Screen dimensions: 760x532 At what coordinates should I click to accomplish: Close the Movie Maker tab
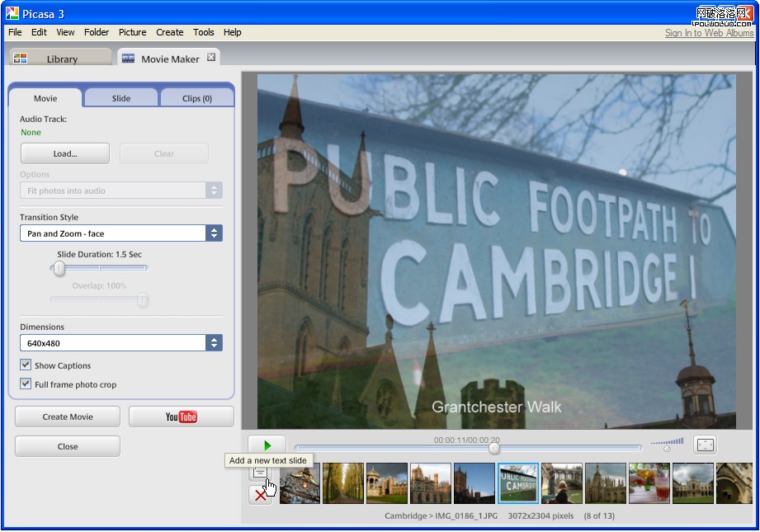(211, 58)
